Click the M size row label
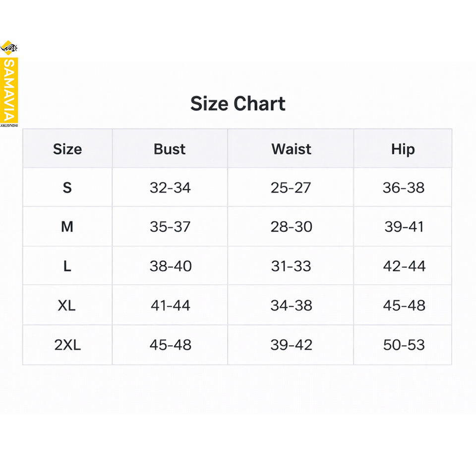This screenshot has width=476, height=476. tap(67, 227)
